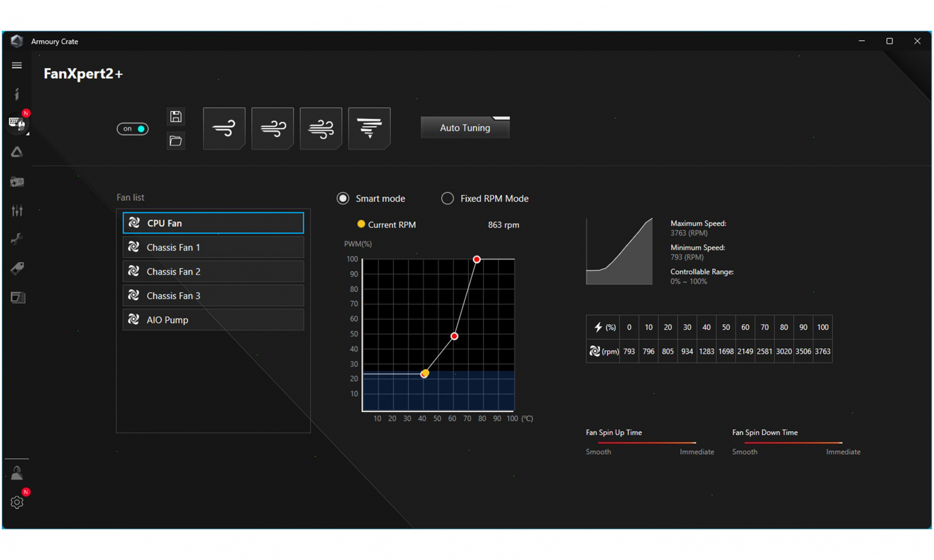Click the 793 rpm cell in the table
The width and height of the screenshot is (934, 560).
tap(629, 351)
